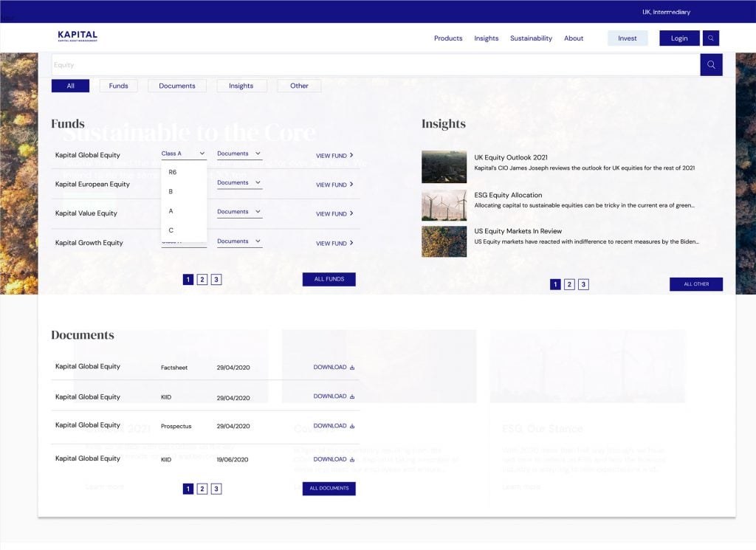
Task: Click Kapital Growth Equity fund name
Action: point(89,243)
